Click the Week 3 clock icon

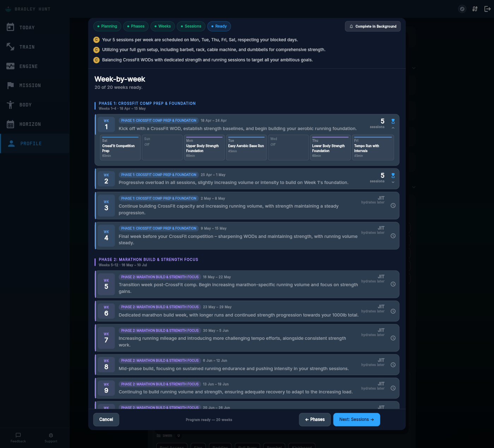(x=393, y=205)
